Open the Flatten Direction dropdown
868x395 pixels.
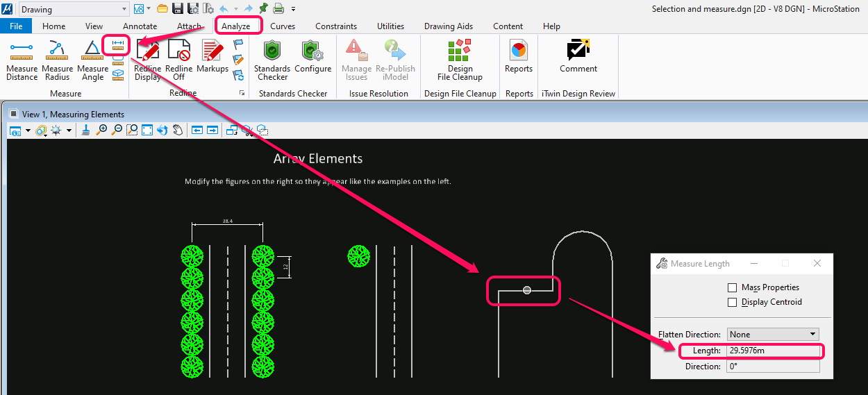pyautogui.click(x=773, y=335)
